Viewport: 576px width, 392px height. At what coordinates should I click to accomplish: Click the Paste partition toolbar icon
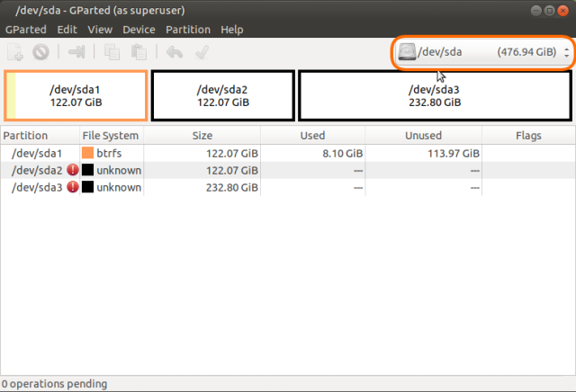tap(138, 53)
